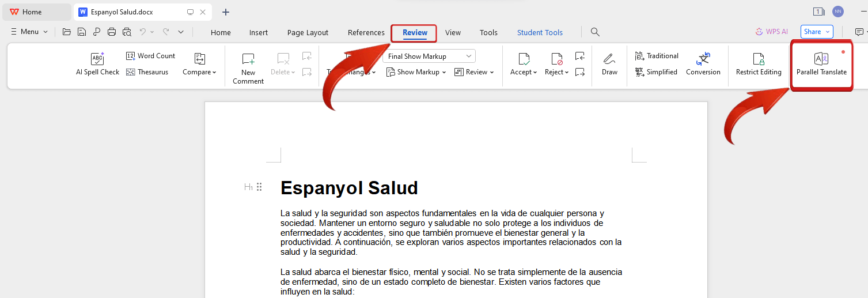Open the Menu dropdown

pos(29,32)
